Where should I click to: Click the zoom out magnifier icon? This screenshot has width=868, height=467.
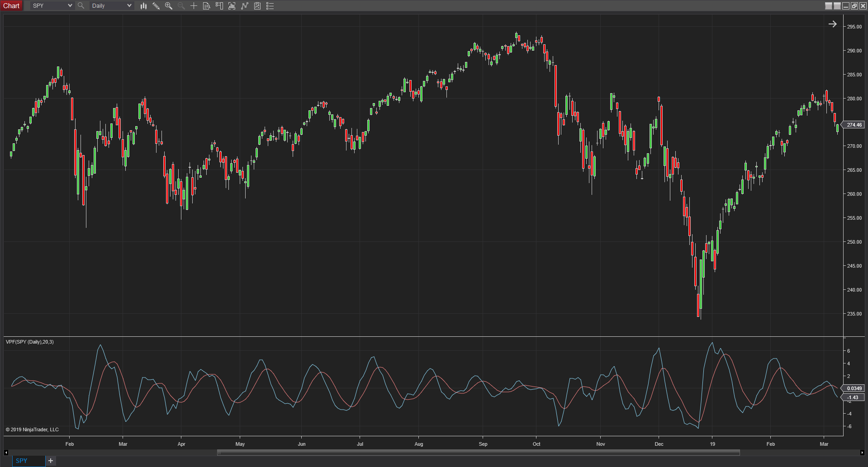181,6
